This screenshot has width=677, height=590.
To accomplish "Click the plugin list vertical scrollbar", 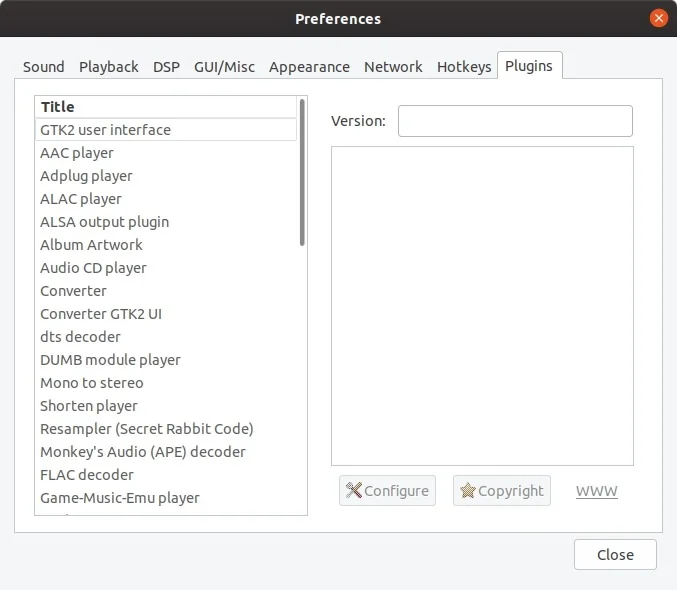I will coord(302,172).
